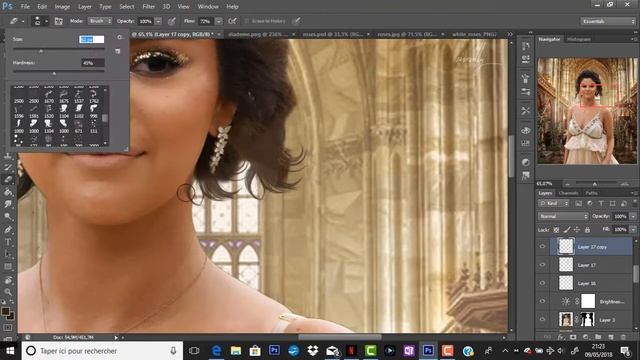Hide the Brightness adjustment layer
The image size is (640, 360).
(542, 301)
